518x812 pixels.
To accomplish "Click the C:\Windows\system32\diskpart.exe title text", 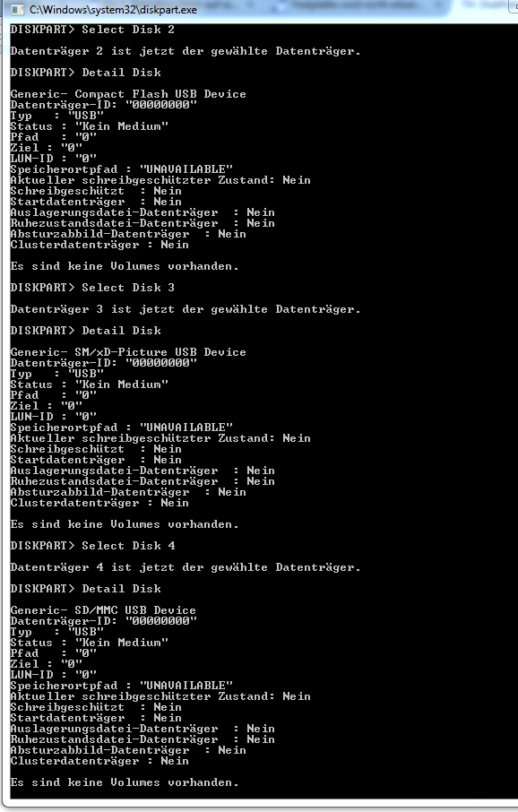I will tap(113, 9).
